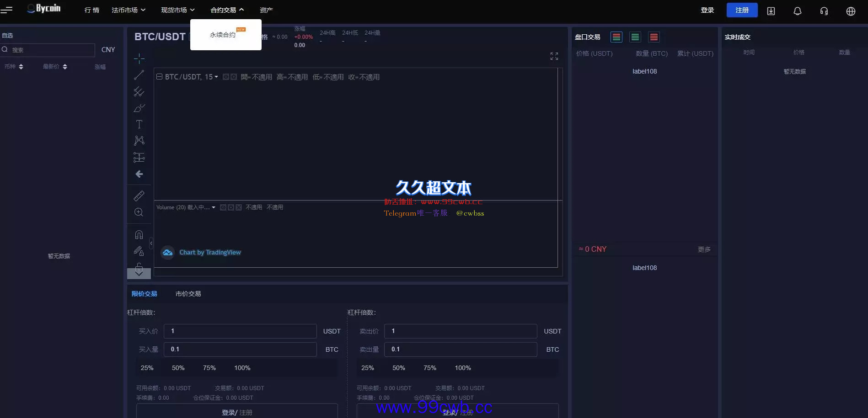Click the 注册 register button

742,10
